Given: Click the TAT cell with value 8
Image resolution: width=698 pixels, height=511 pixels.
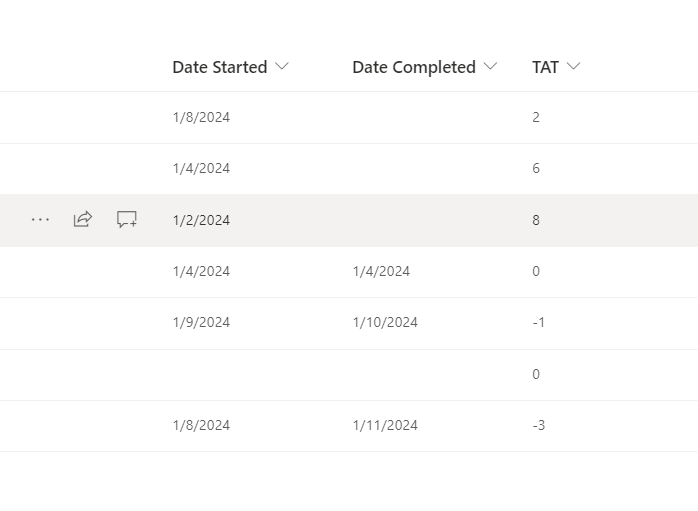Looking at the screenshot, I should 536,220.
